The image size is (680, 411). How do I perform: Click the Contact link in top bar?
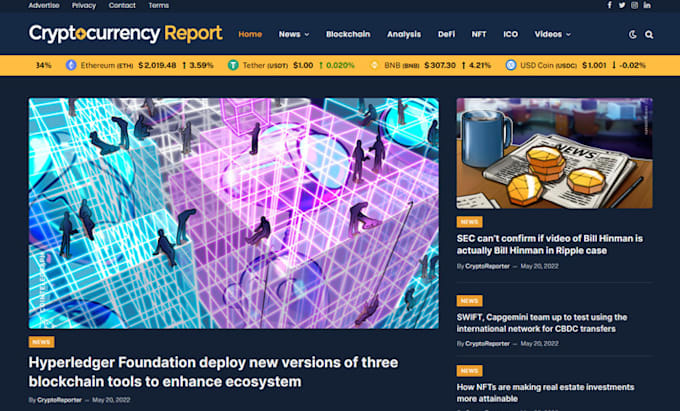(x=122, y=5)
